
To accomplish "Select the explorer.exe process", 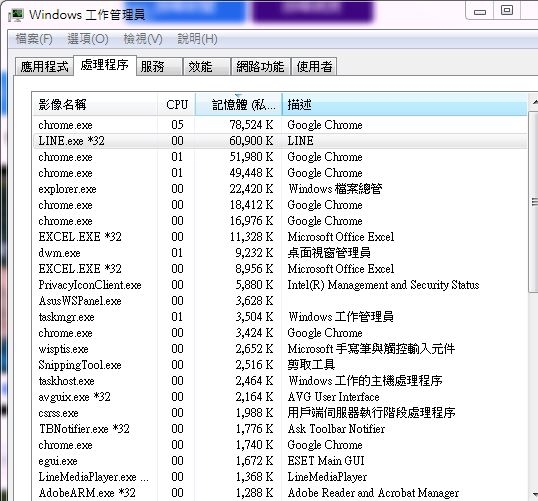I will click(x=280, y=189).
